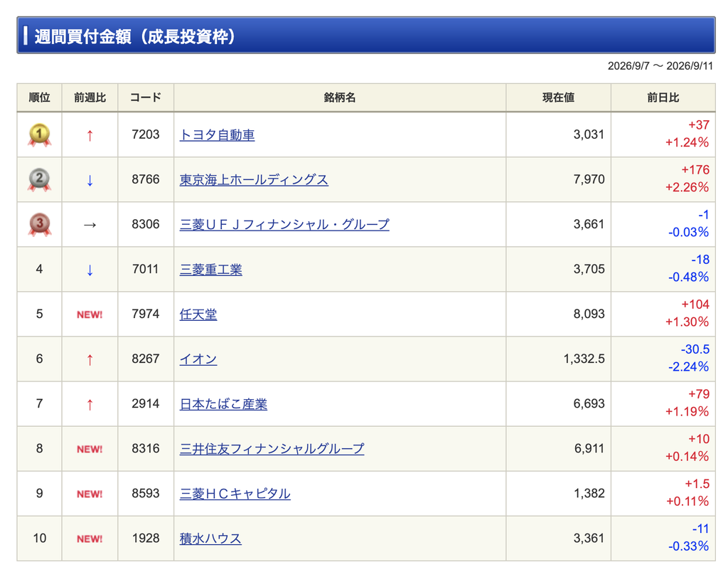Click the red up arrow for イオン
Image resolution: width=728 pixels, height=577 pixels.
pos(90,359)
